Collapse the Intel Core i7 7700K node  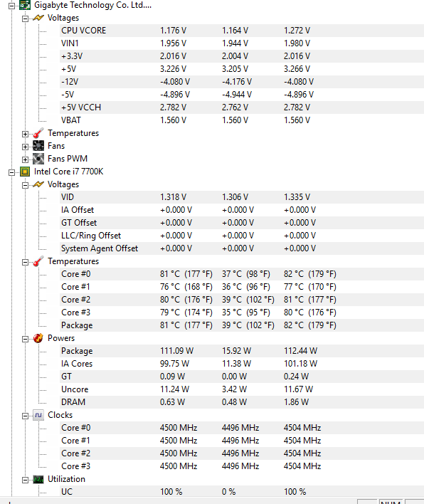[11, 172]
